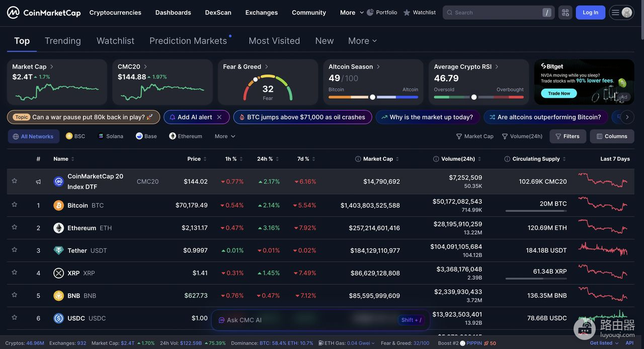Star USDC to add to watchlist
644x349 pixels.
15,318
